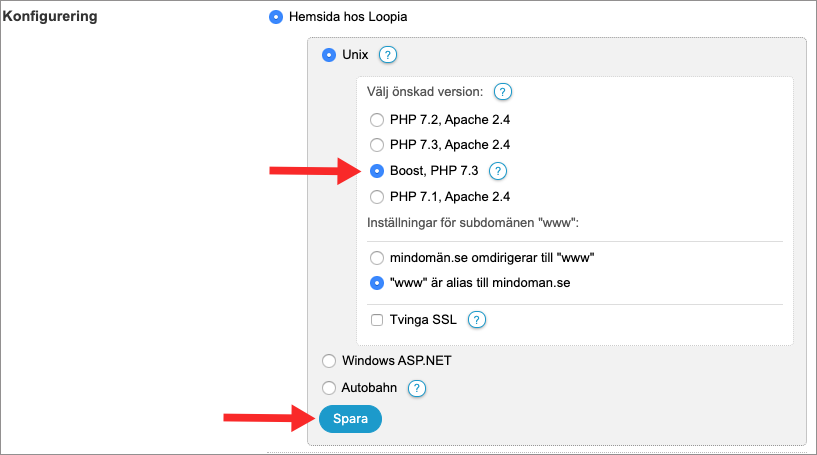
Task: Open help icon beside Välj önskad version
Action: (503, 92)
